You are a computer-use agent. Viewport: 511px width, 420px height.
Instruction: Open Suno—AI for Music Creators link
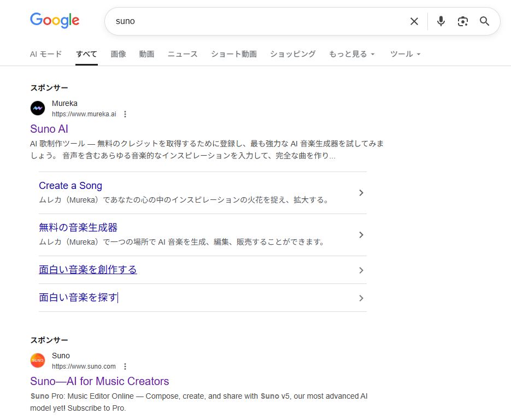99,381
